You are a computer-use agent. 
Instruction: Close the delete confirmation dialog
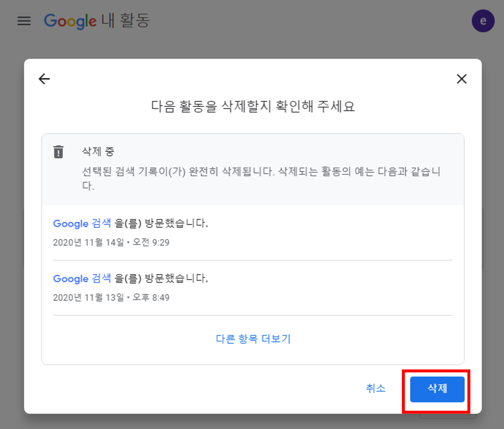(x=462, y=79)
